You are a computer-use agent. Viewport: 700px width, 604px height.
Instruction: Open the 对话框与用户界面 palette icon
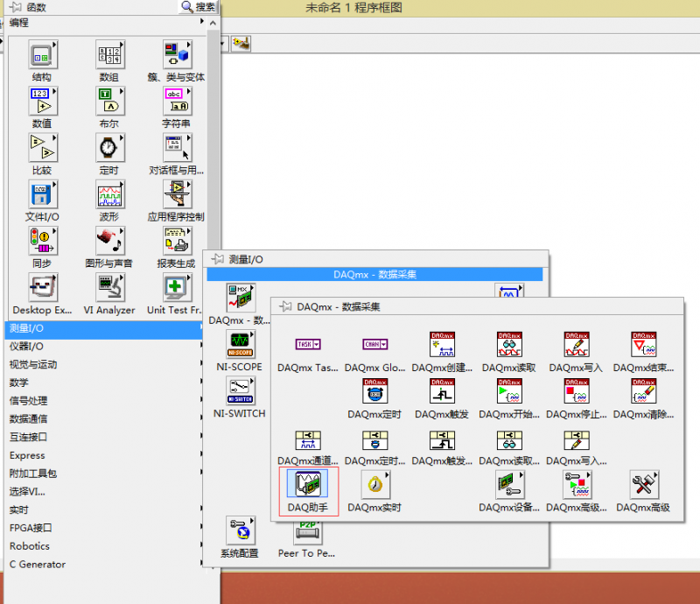pos(177,147)
